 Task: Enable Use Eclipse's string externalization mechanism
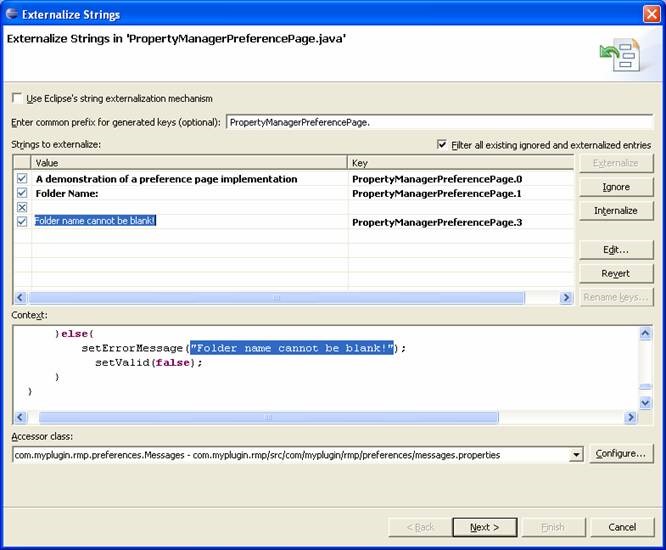click(17, 98)
